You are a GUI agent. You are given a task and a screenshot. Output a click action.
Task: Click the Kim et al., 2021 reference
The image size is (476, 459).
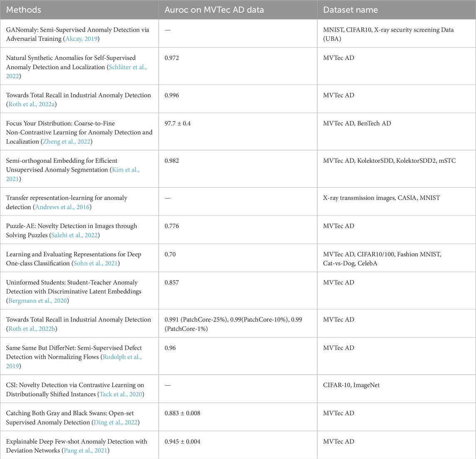73,174
